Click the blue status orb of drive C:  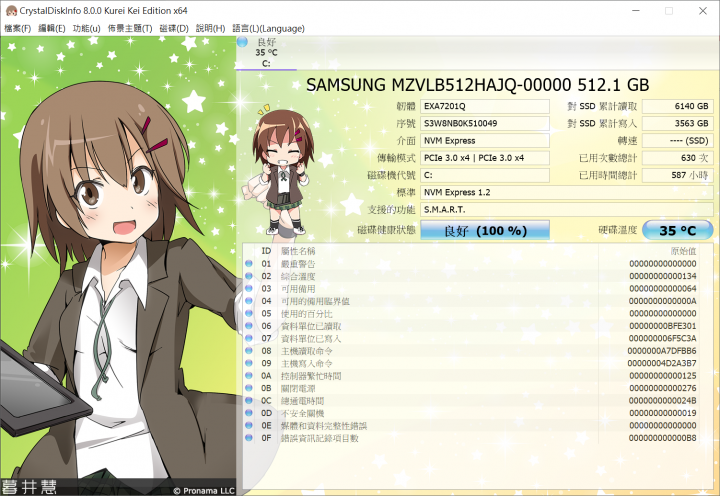(x=242, y=42)
